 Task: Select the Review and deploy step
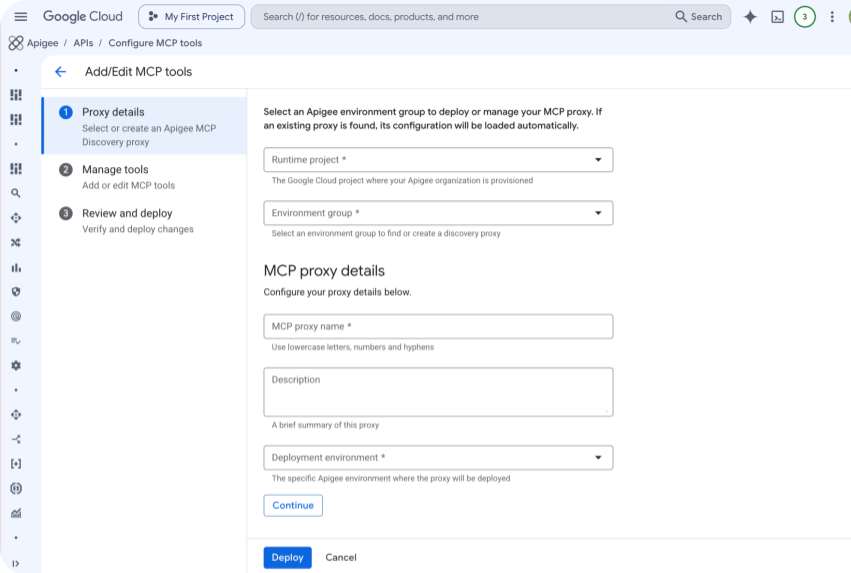[x=144, y=221]
